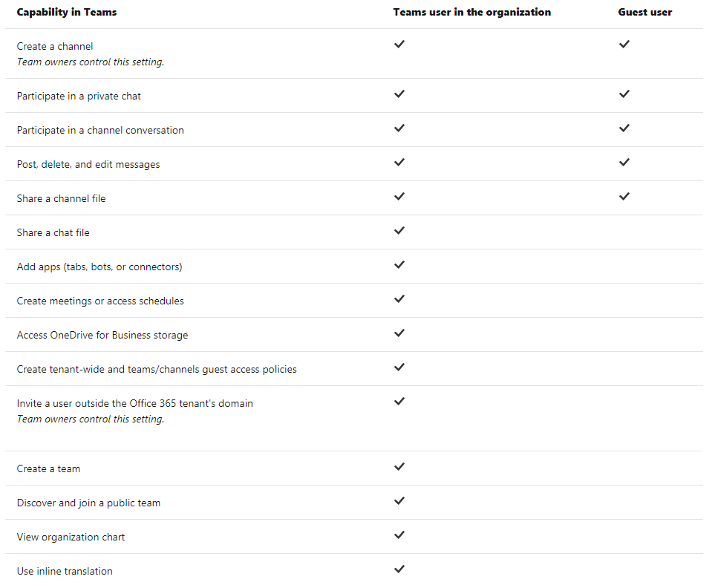Click 'Create tenant-wide and teams/channels guest access policies' text
This screenshot has height=588, width=712.
(x=157, y=370)
